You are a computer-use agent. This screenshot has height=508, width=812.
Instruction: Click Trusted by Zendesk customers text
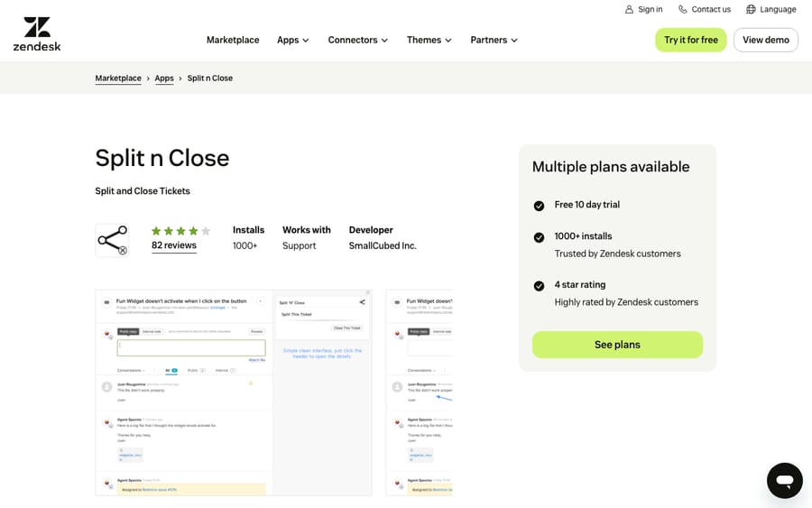[617, 254]
